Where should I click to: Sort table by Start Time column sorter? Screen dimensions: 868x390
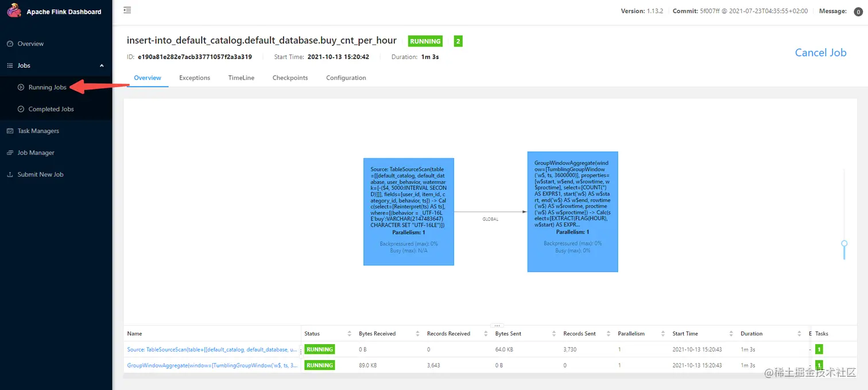731,334
